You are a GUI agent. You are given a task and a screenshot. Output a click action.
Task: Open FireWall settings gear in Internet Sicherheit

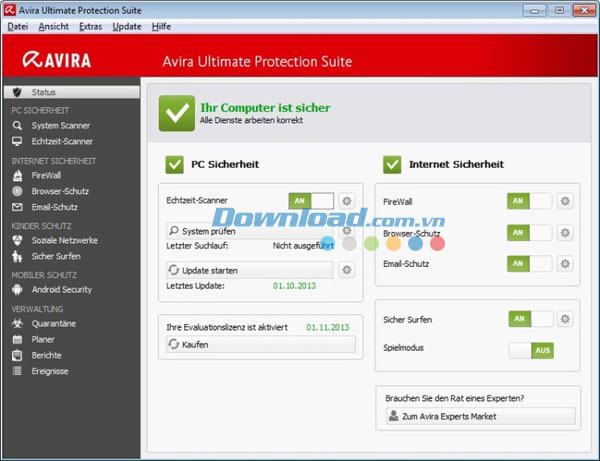click(x=565, y=201)
